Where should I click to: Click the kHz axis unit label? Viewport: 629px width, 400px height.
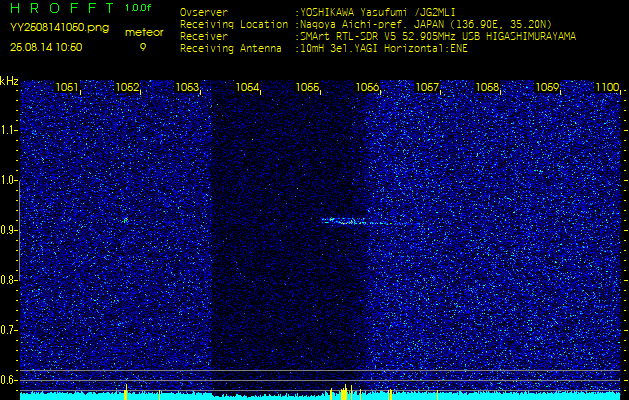(x=9, y=81)
